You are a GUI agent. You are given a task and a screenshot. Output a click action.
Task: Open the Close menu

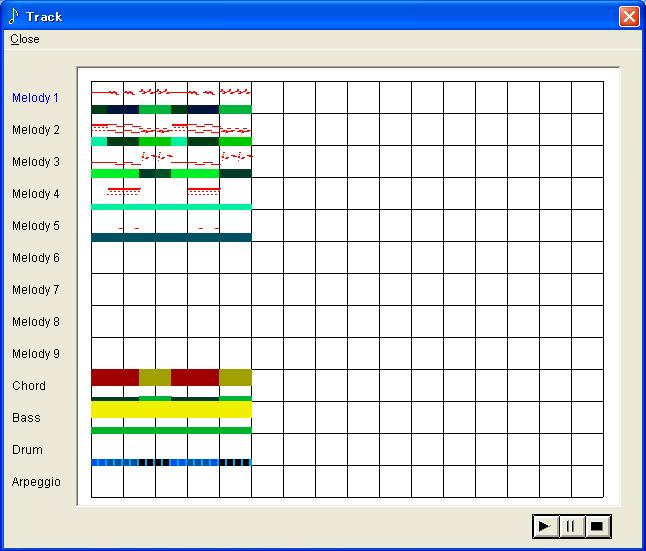tap(25, 39)
